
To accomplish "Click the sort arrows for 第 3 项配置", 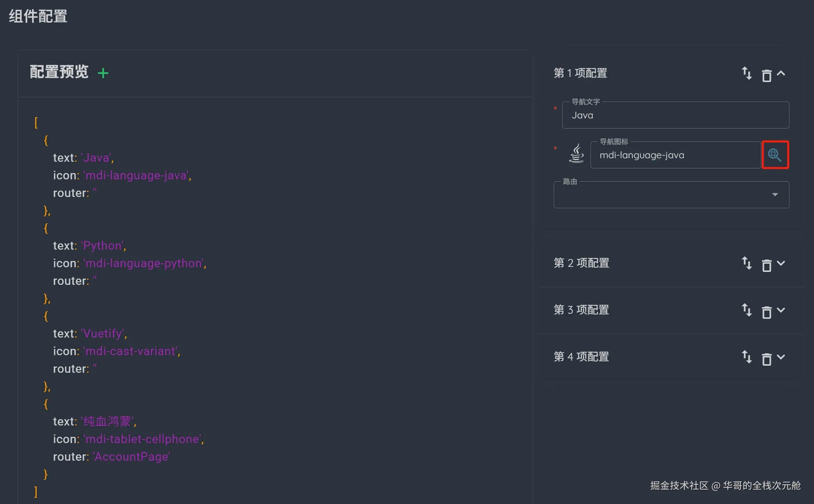I will (x=746, y=310).
